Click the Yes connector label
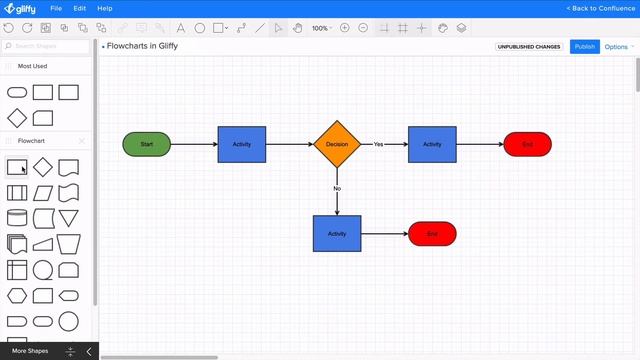Viewport: 640px width, 360px height. [x=378, y=144]
